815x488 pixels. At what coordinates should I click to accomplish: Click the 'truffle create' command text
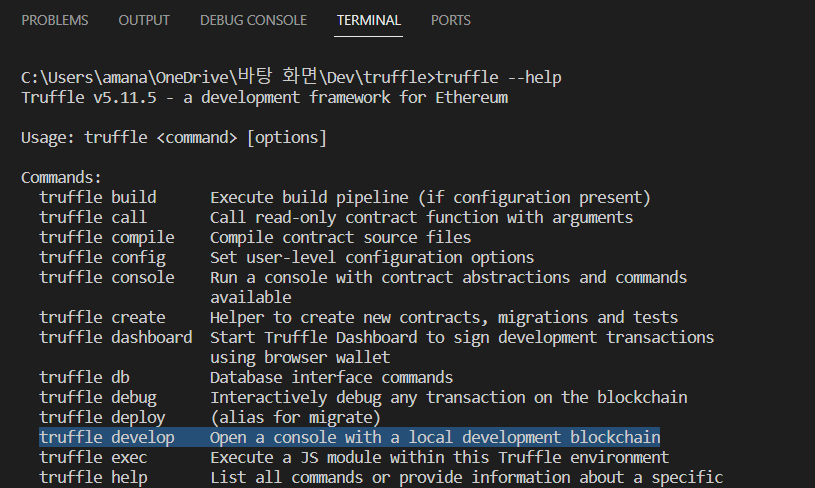102,318
